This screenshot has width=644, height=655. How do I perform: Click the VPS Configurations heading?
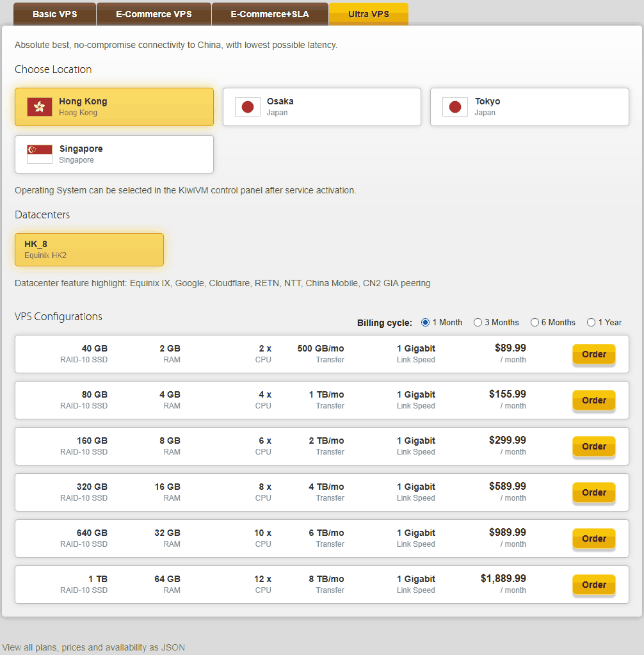(x=58, y=317)
